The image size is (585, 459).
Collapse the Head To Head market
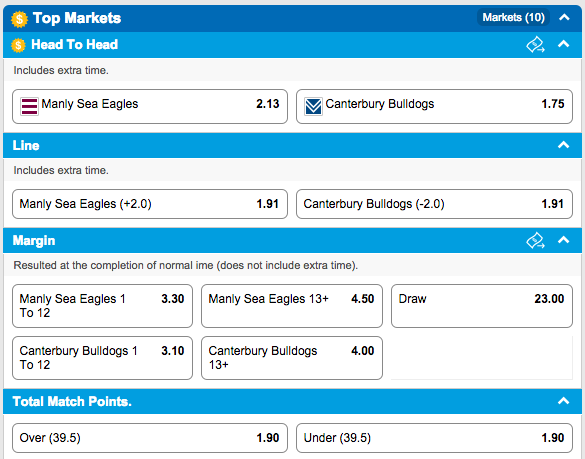pyautogui.click(x=563, y=44)
